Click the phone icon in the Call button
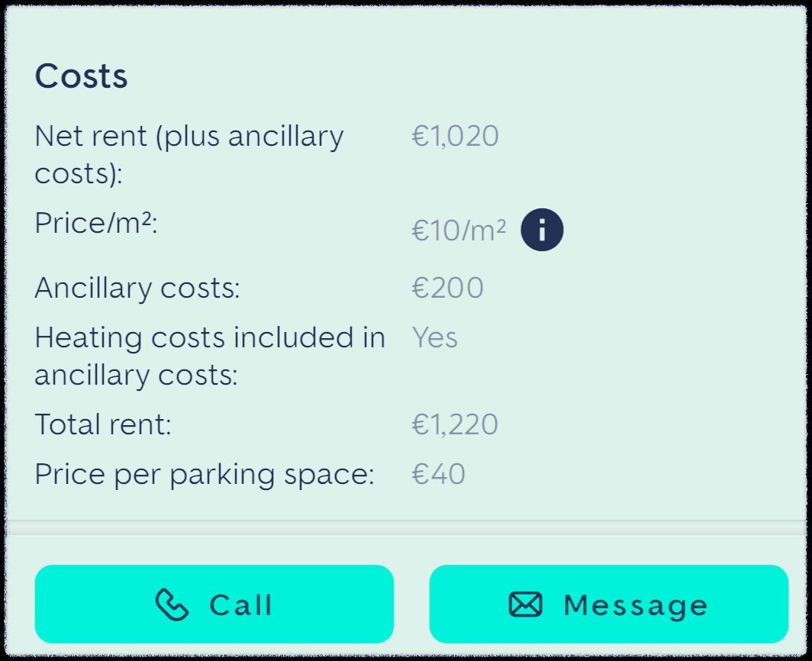Image resolution: width=812 pixels, height=661 pixels. [172, 605]
